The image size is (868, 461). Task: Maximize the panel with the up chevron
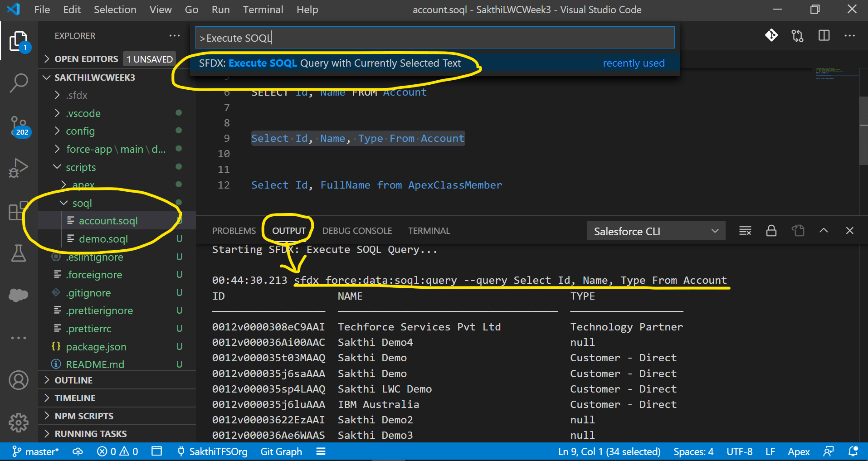[x=824, y=231]
